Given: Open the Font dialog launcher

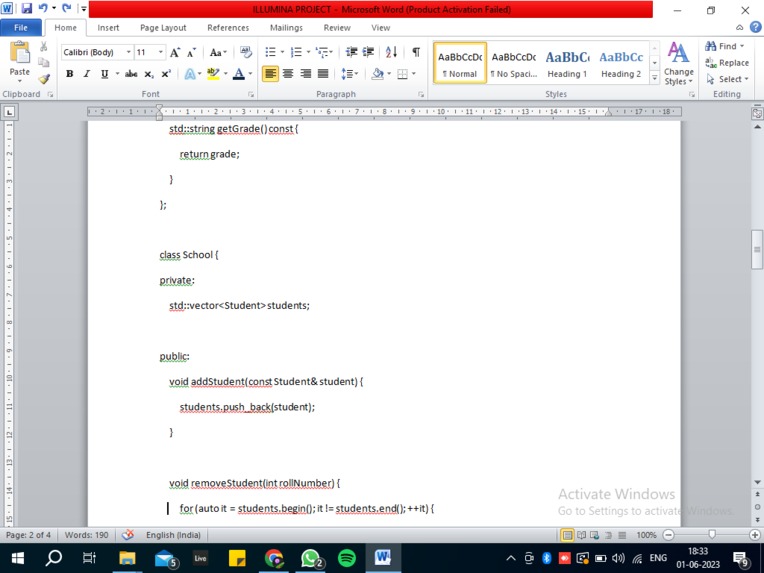Looking at the screenshot, I should coord(251,95).
